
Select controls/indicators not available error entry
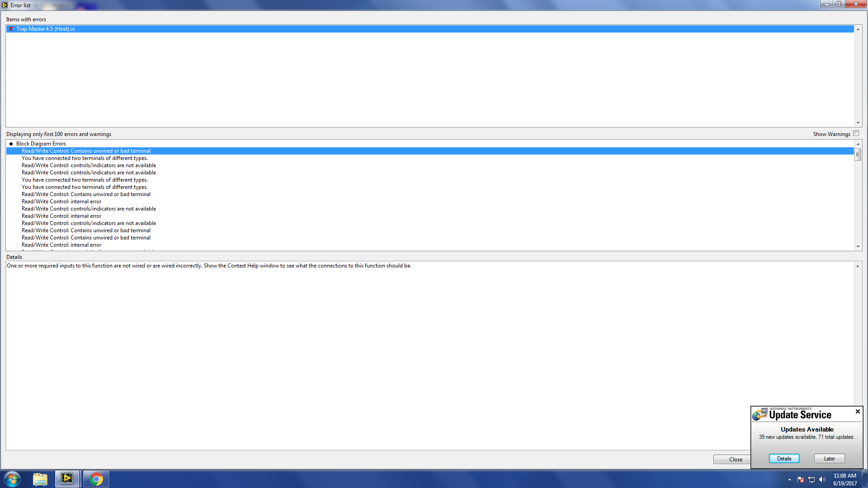click(x=88, y=165)
